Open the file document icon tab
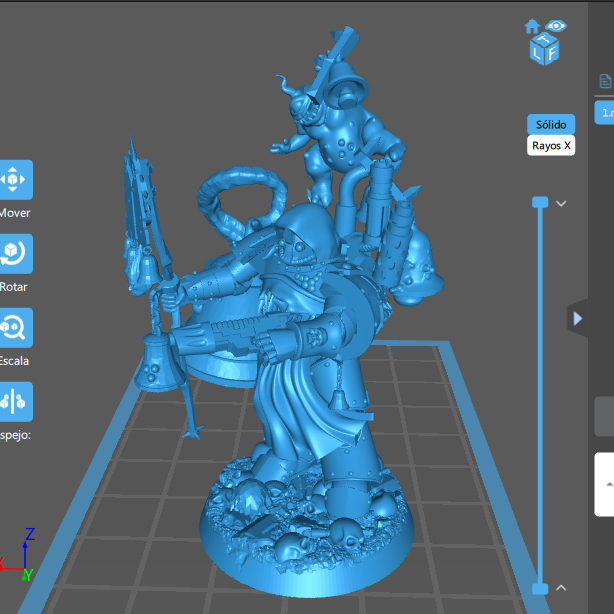 tap(605, 81)
